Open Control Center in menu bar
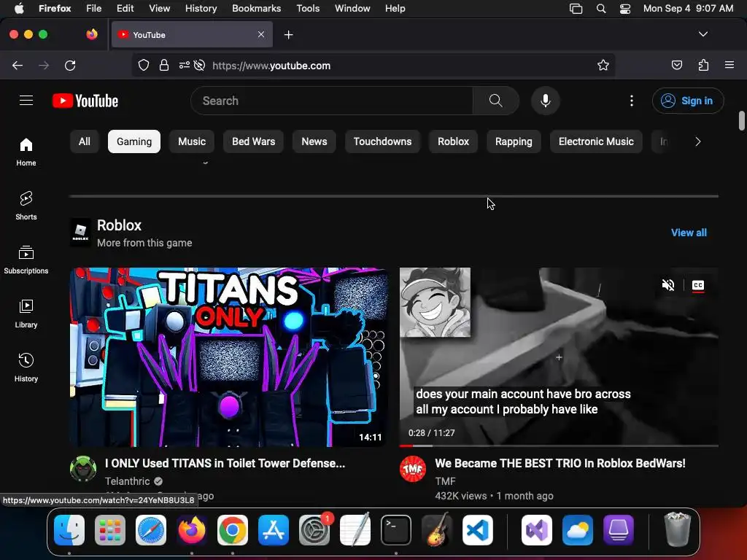This screenshot has width=747, height=560. tap(625, 8)
